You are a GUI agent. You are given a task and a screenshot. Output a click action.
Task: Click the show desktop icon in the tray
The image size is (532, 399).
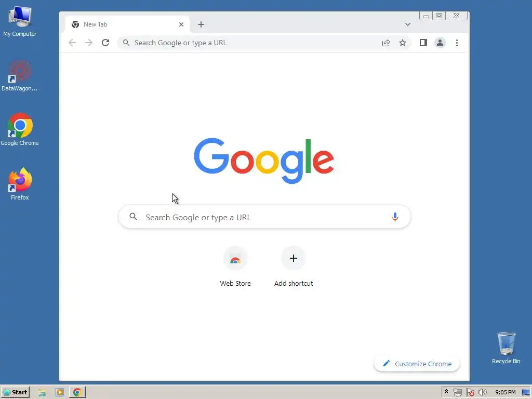click(x=526, y=393)
